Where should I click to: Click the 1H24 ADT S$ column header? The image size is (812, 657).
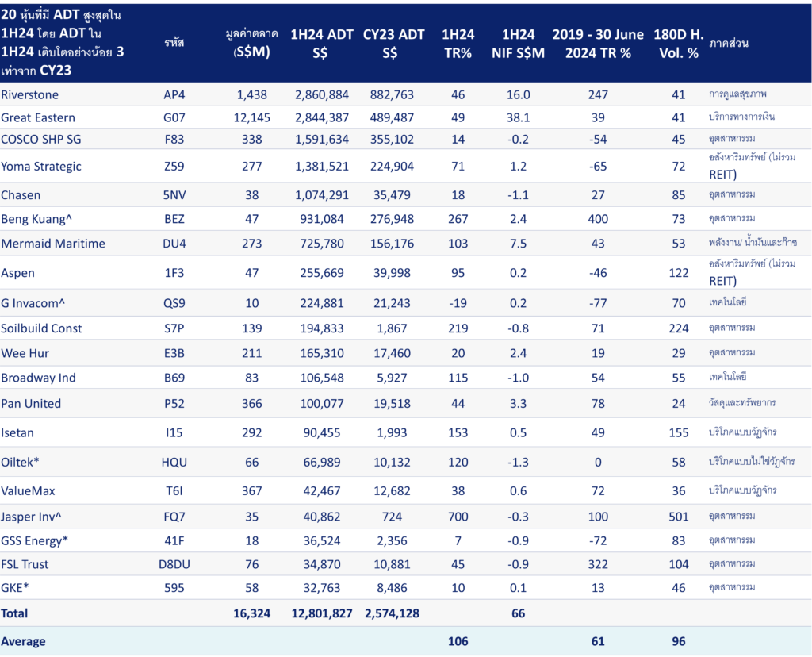[x=322, y=44]
